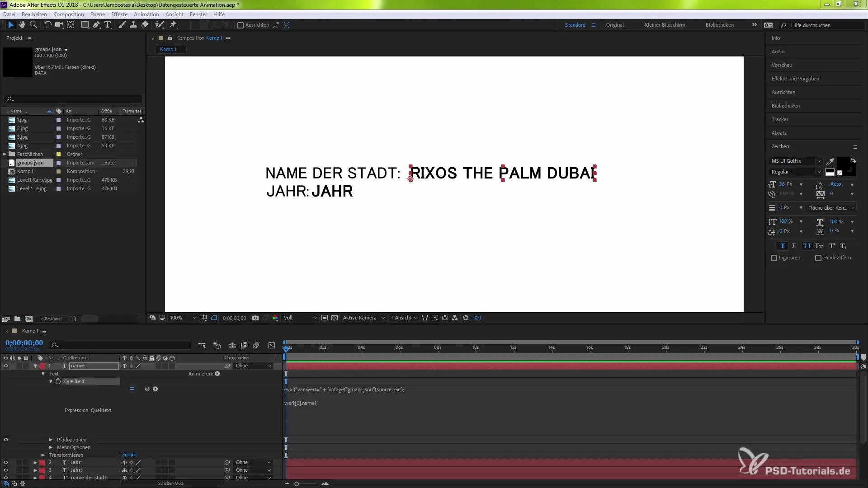Screen dimensions: 868x488
Task: Toggle All Caps TT text style
Action: [807, 246]
